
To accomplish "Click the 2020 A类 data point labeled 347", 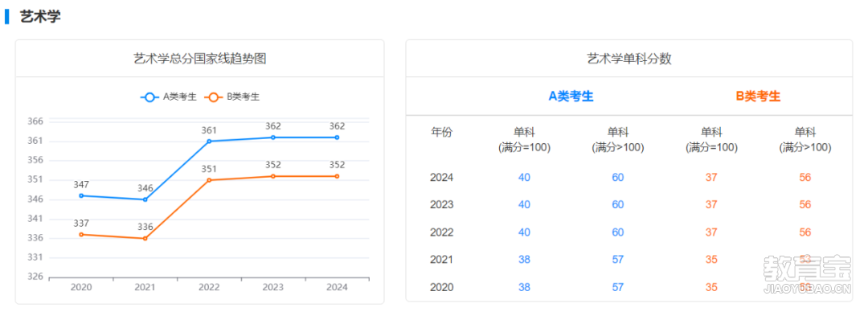I will pyautogui.click(x=81, y=195).
